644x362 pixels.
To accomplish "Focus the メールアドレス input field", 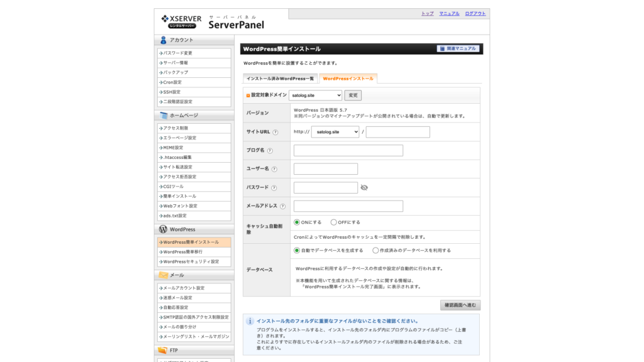I will [348, 206].
